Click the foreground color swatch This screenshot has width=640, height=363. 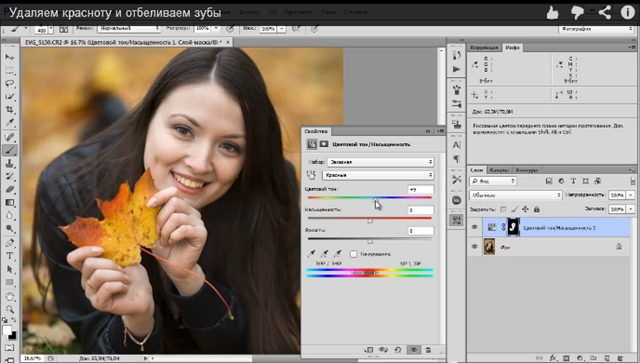7,330
